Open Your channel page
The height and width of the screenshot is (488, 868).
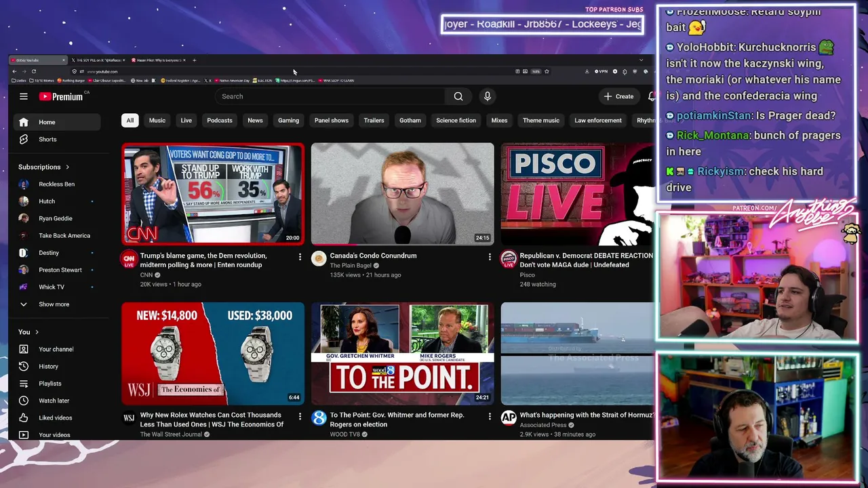57,349
